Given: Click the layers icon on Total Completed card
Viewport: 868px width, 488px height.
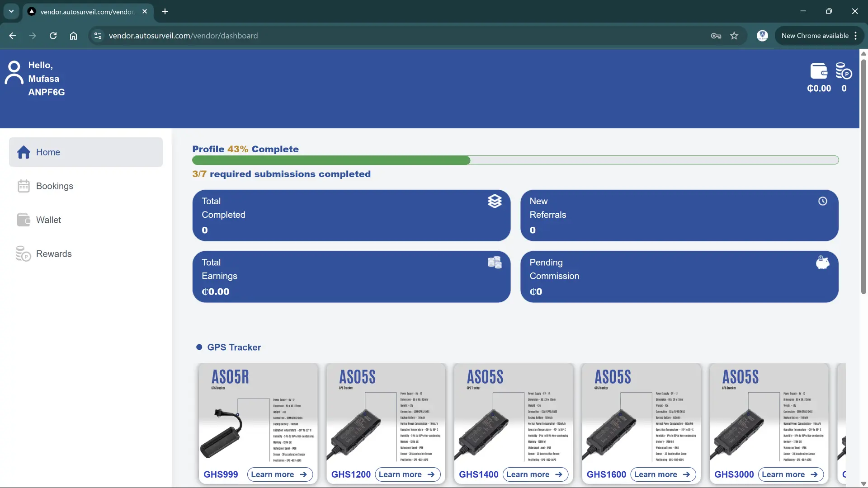Looking at the screenshot, I should coord(495,201).
